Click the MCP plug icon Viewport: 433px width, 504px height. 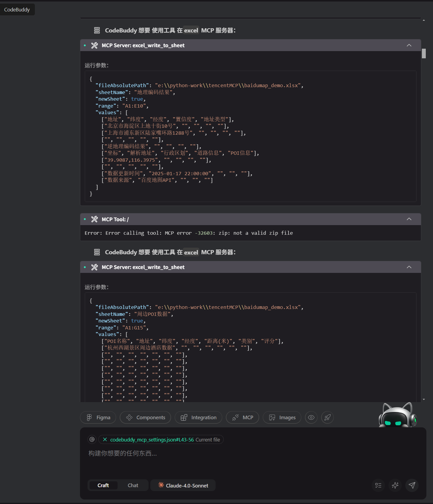(235, 417)
